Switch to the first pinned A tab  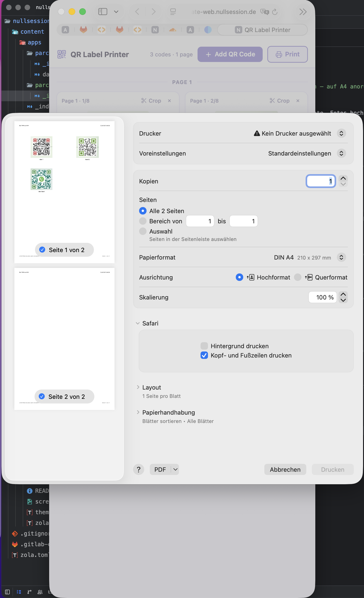click(x=65, y=30)
